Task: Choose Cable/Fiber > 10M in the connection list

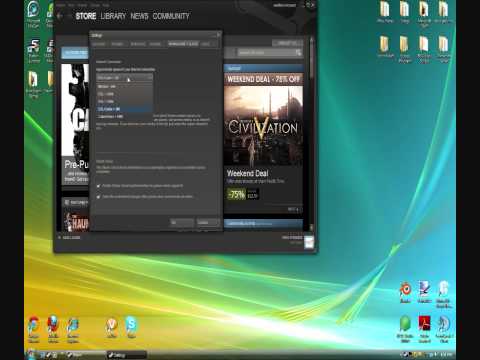Action: [125, 116]
